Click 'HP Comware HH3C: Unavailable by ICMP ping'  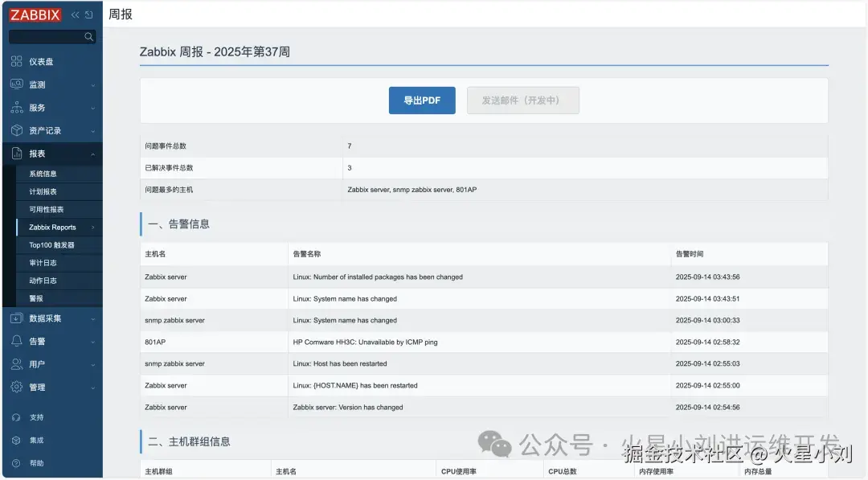pyautogui.click(x=365, y=343)
